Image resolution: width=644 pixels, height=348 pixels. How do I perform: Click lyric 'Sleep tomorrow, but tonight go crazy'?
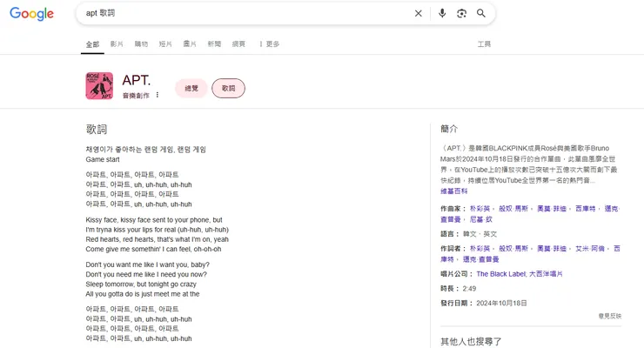pos(141,284)
